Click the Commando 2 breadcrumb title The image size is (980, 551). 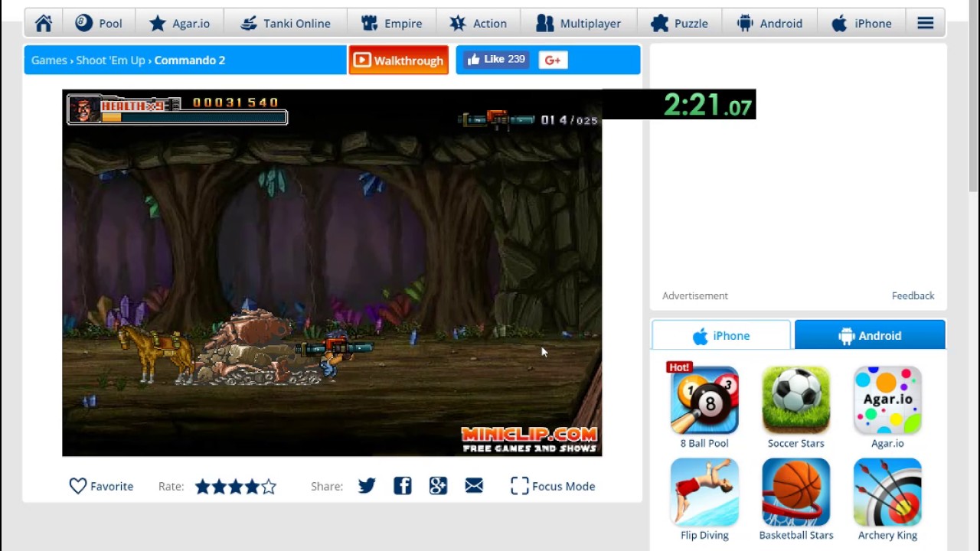(190, 60)
